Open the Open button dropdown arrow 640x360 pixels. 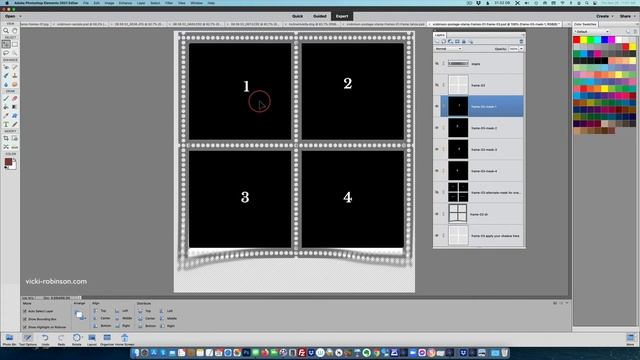pos(20,16)
